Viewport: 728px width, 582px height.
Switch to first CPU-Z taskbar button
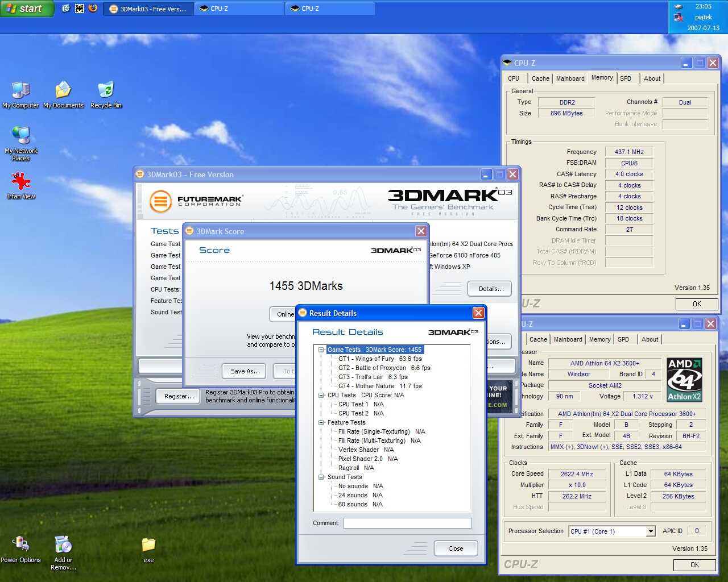pyautogui.click(x=239, y=9)
